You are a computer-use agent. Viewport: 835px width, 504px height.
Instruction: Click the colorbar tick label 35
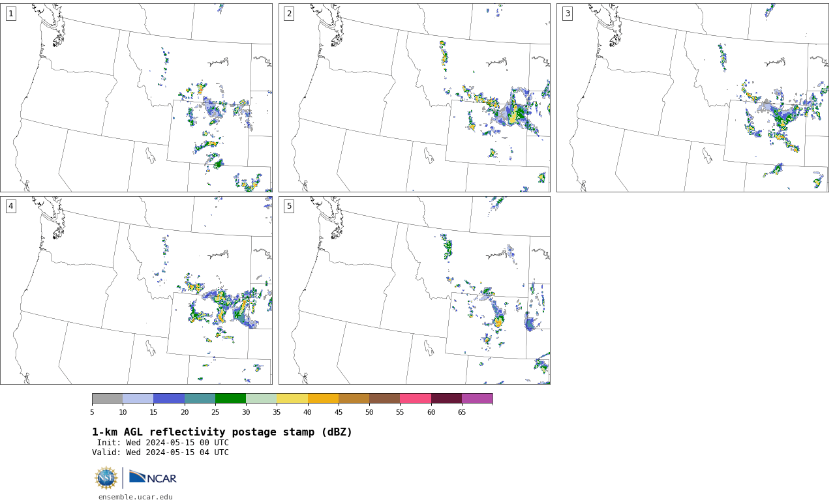(x=277, y=412)
